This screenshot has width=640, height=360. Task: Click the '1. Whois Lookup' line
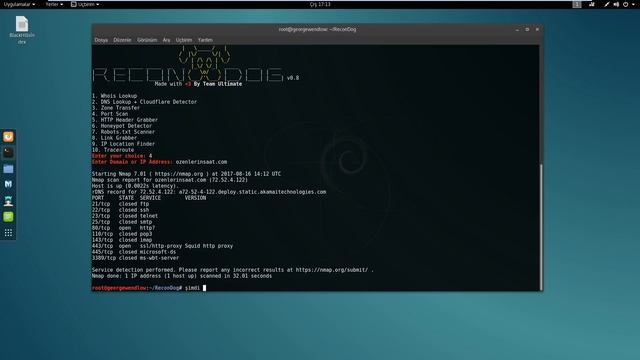click(115, 96)
